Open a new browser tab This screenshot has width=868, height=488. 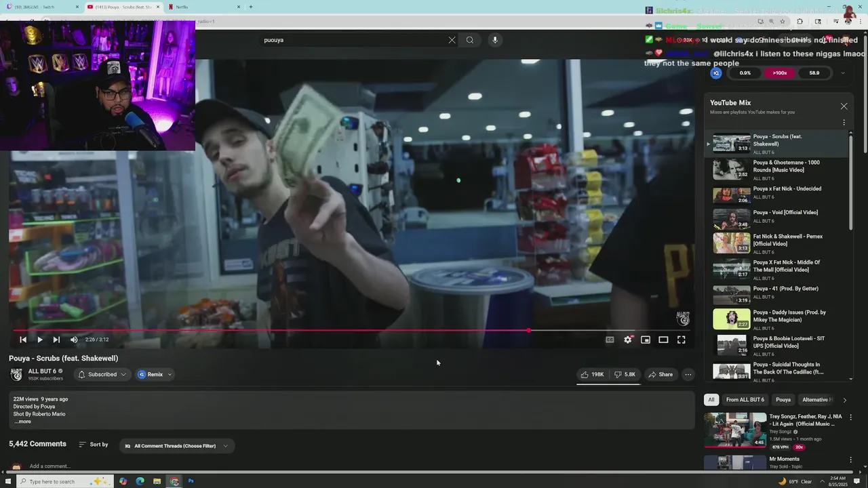251,7
